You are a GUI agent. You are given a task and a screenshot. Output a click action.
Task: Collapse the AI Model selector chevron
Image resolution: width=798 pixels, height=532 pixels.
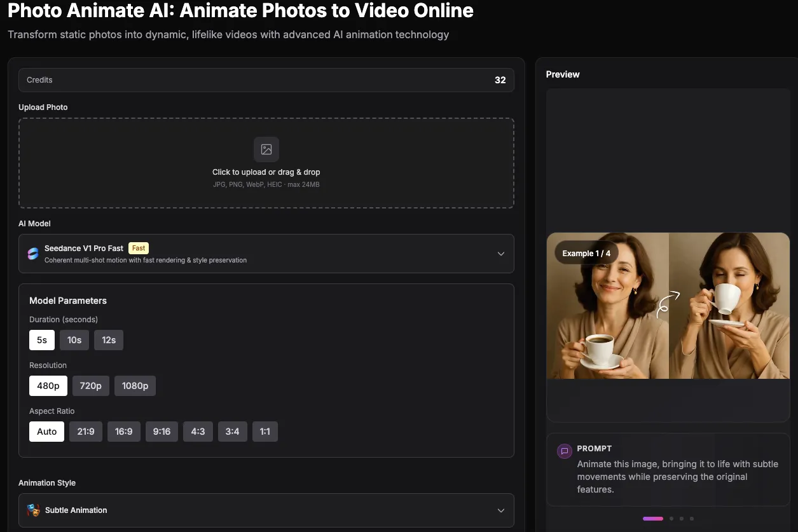(x=500, y=253)
